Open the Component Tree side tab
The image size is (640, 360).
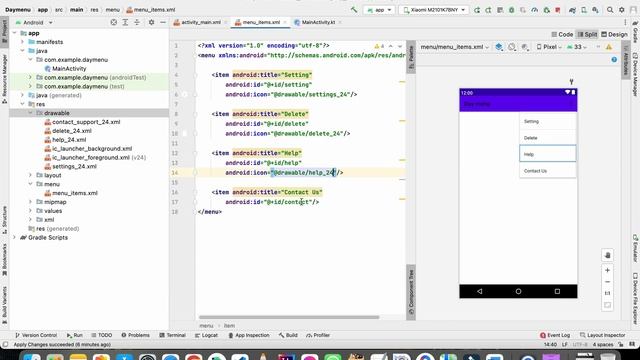click(411, 291)
